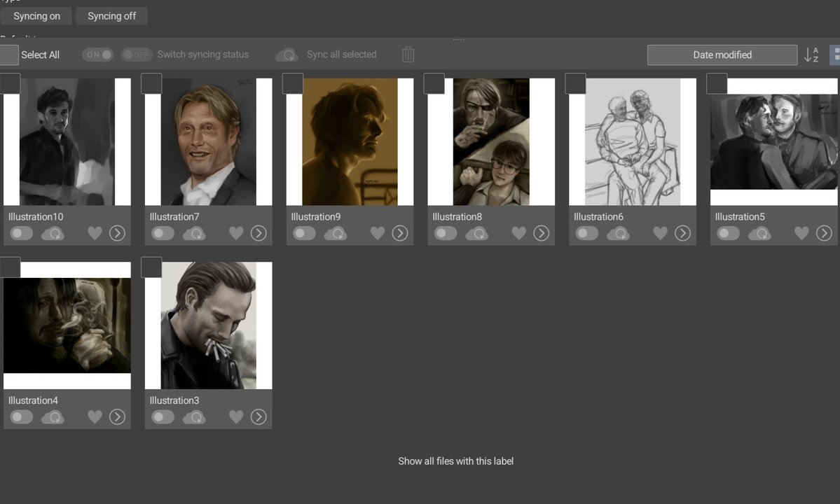840x504 pixels.
Task: Favorite Illustration10 with the heart icon
Action: pos(95,233)
